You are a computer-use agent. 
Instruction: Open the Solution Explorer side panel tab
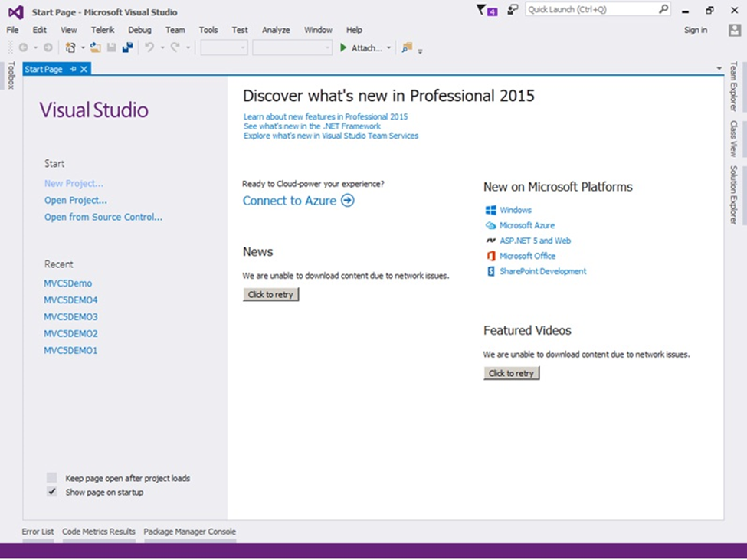point(734,195)
